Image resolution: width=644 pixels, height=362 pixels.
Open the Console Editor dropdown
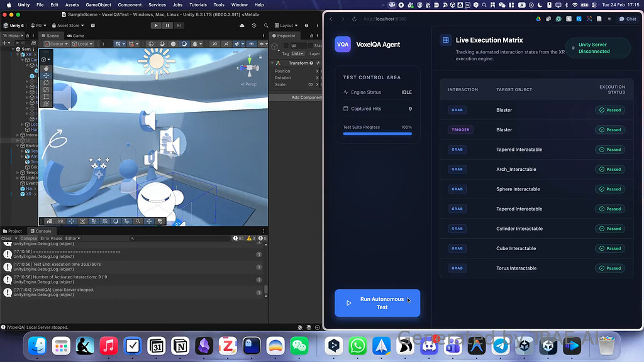click(73, 238)
